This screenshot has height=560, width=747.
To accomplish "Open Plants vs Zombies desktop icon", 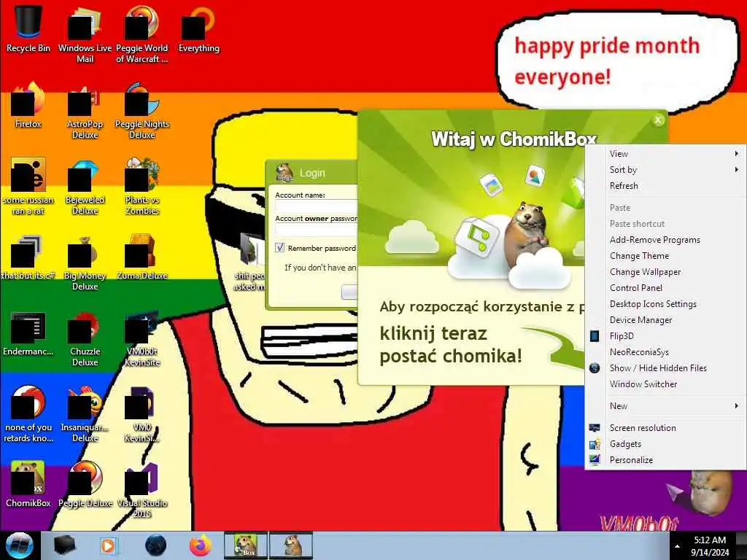I will tap(142, 186).
